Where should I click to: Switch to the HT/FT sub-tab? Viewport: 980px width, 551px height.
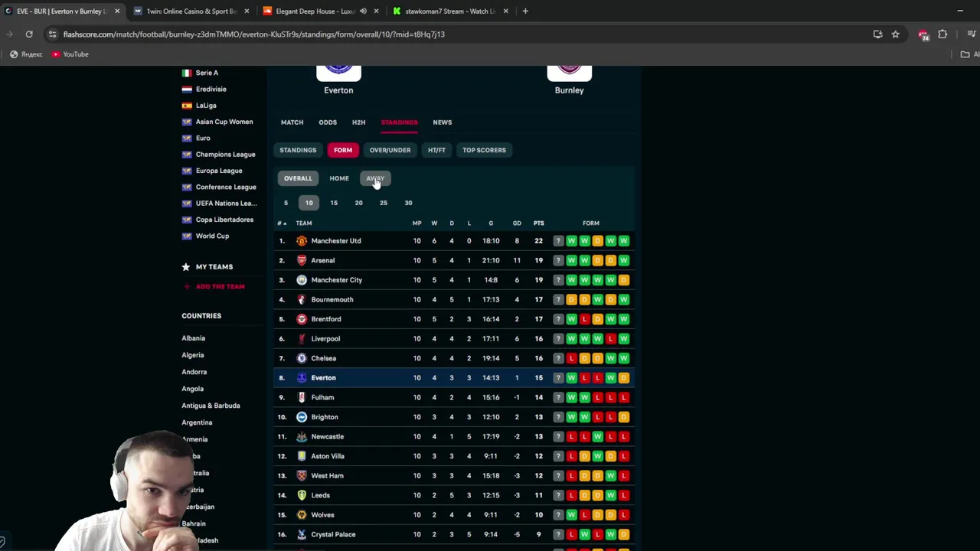pyautogui.click(x=436, y=150)
